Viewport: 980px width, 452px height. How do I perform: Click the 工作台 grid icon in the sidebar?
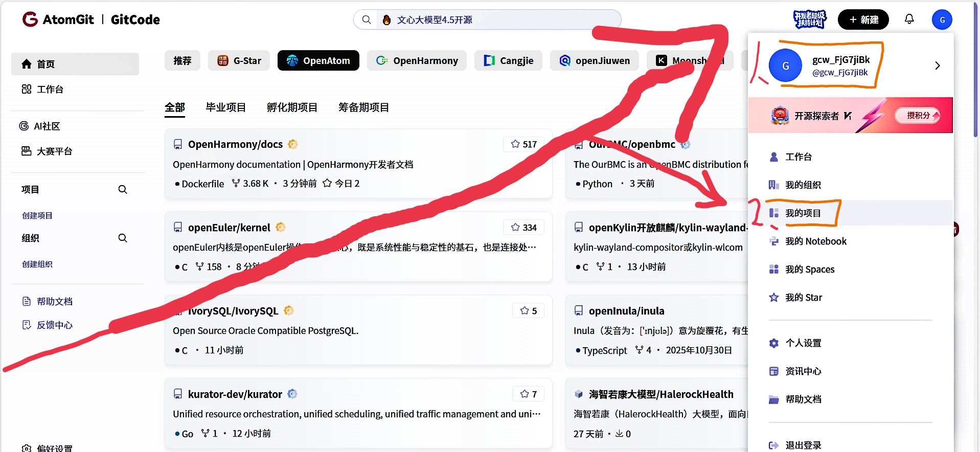coord(27,89)
